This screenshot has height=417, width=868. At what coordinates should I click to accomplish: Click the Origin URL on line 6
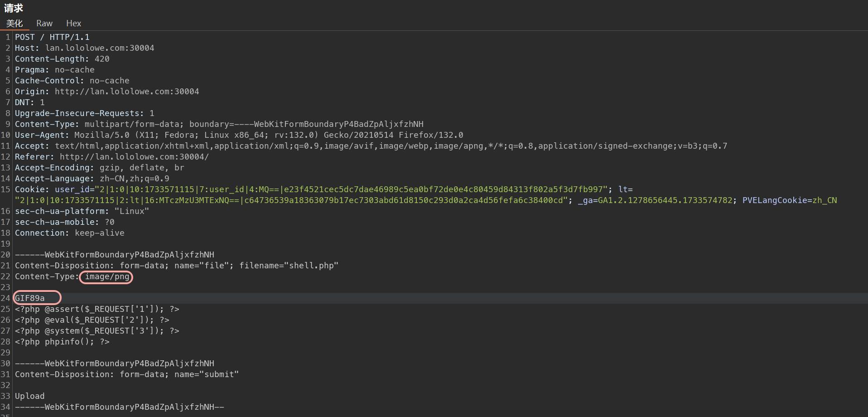(x=127, y=91)
